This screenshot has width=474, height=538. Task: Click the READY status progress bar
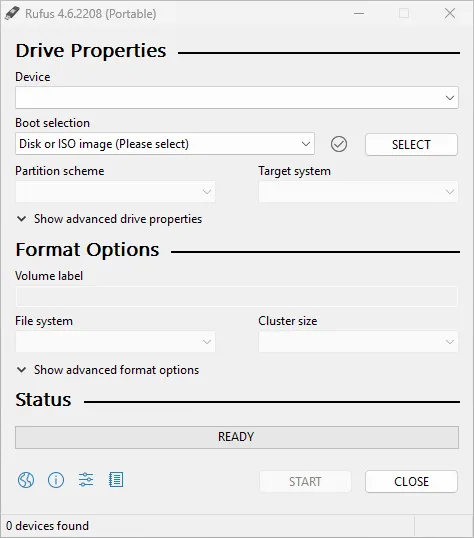(x=237, y=437)
